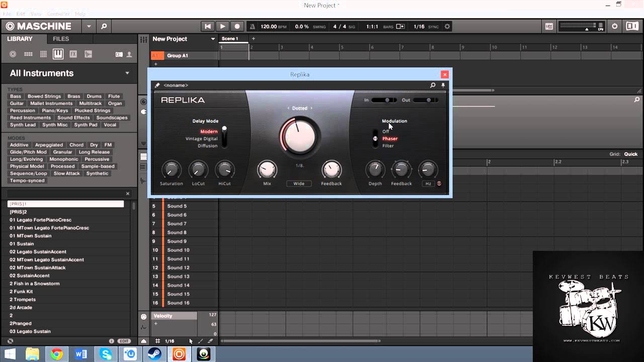Collapse the control lane with the up triangle
This screenshot has width=644, height=362.
(x=144, y=341)
